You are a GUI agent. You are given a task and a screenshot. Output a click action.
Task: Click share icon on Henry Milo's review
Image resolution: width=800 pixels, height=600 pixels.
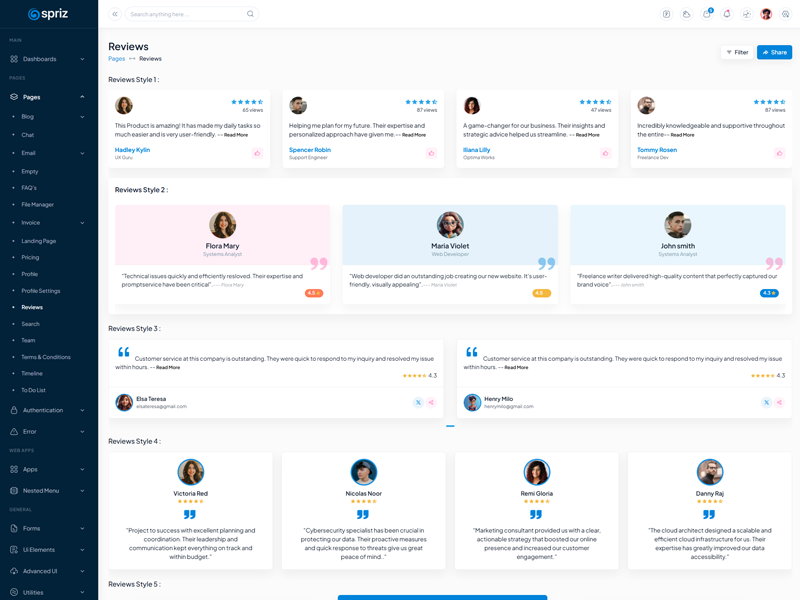point(779,402)
